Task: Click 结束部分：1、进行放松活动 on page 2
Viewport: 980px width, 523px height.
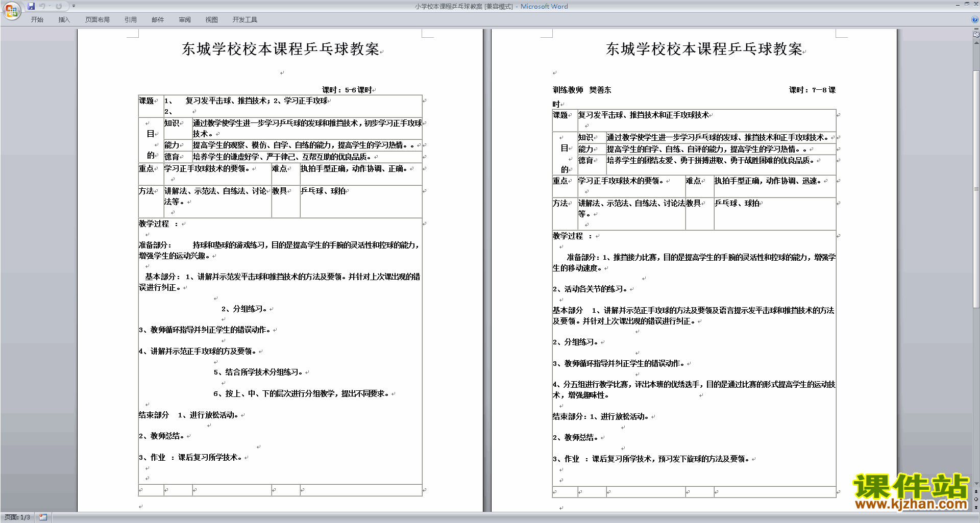Action: coord(601,416)
